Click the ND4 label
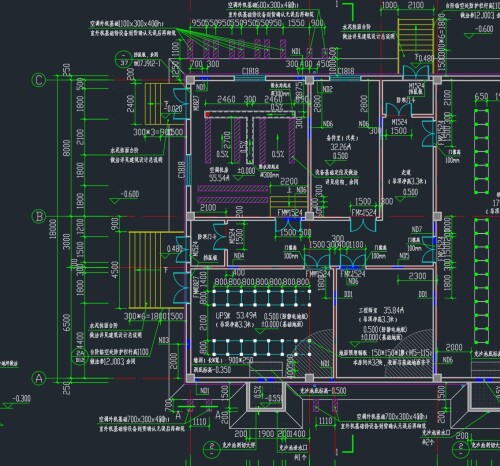 (239, 256)
